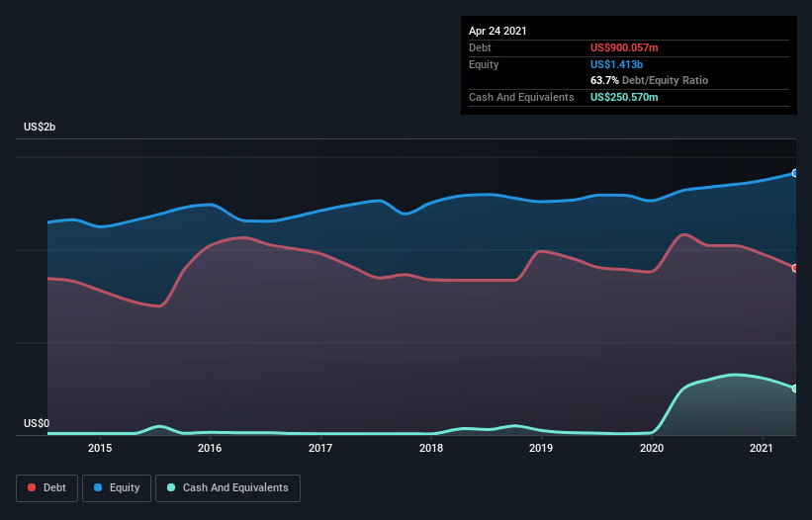
Task: Click the teal Cash legend dot
Action: (171, 487)
